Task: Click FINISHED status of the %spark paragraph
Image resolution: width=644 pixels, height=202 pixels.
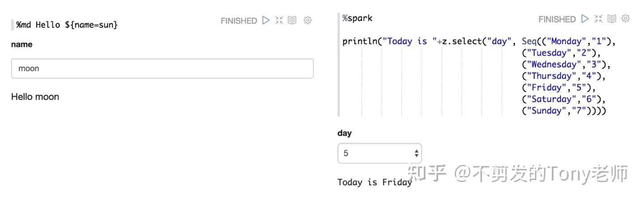Action: pyautogui.click(x=557, y=19)
